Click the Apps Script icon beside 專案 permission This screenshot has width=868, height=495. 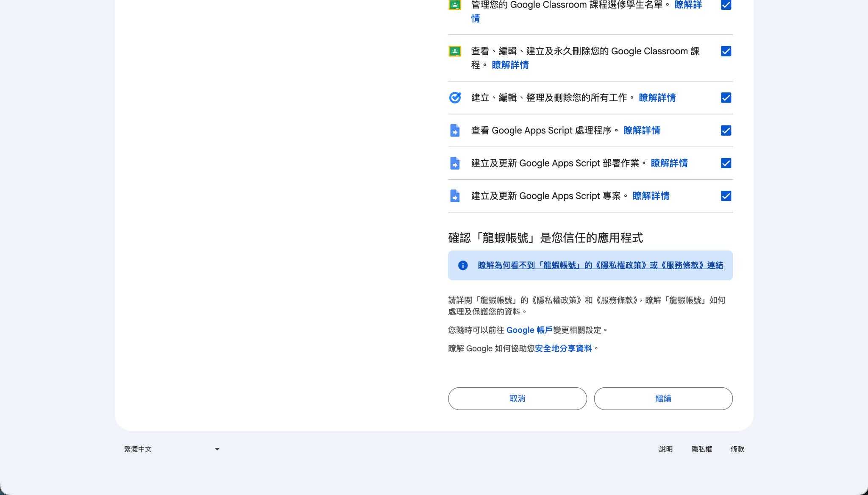(x=455, y=196)
